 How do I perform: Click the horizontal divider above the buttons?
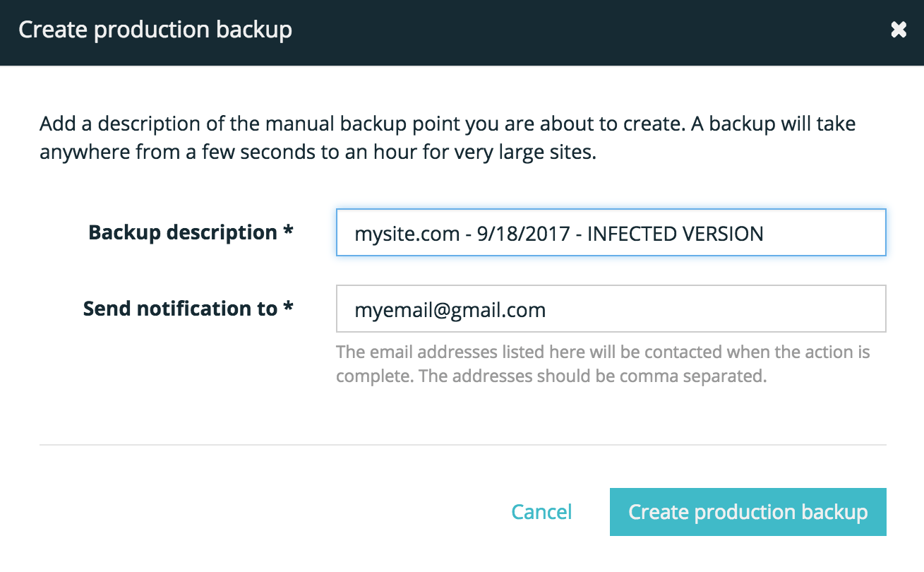tap(462, 445)
